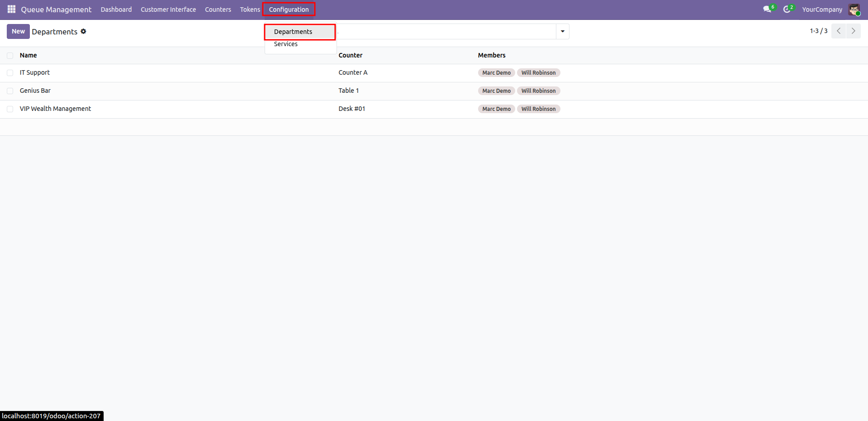Screen dimensions: 868x421
Task: Open the Counters menu
Action: (218, 10)
